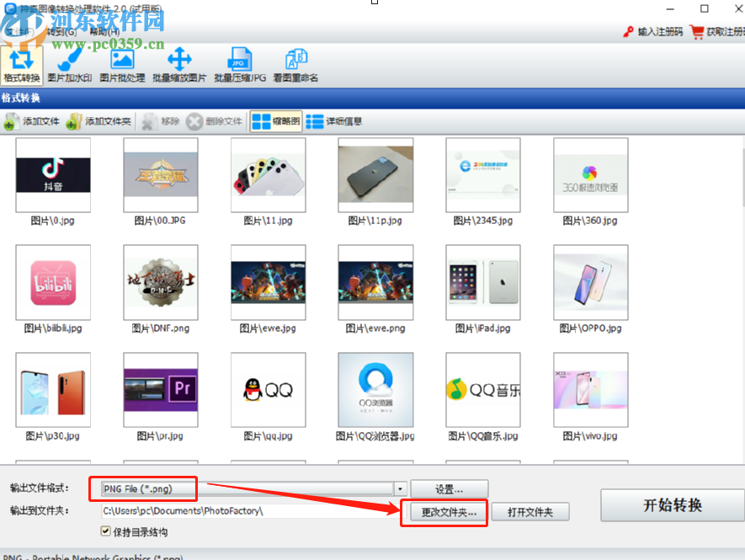Click the 打开文件夹 open folder button

pyautogui.click(x=530, y=512)
